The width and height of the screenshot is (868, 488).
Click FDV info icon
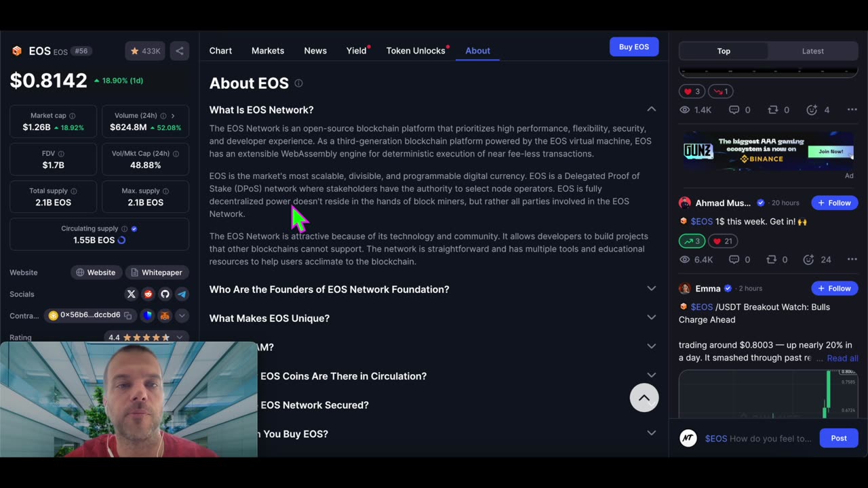pyautogui.click(x=61, y=154)
